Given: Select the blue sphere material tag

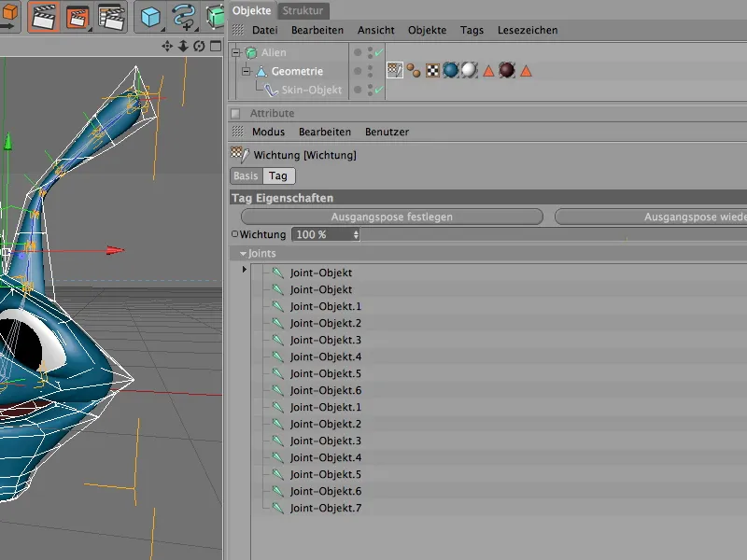Looking at the screenshot, I should click(x=451, y=71).
